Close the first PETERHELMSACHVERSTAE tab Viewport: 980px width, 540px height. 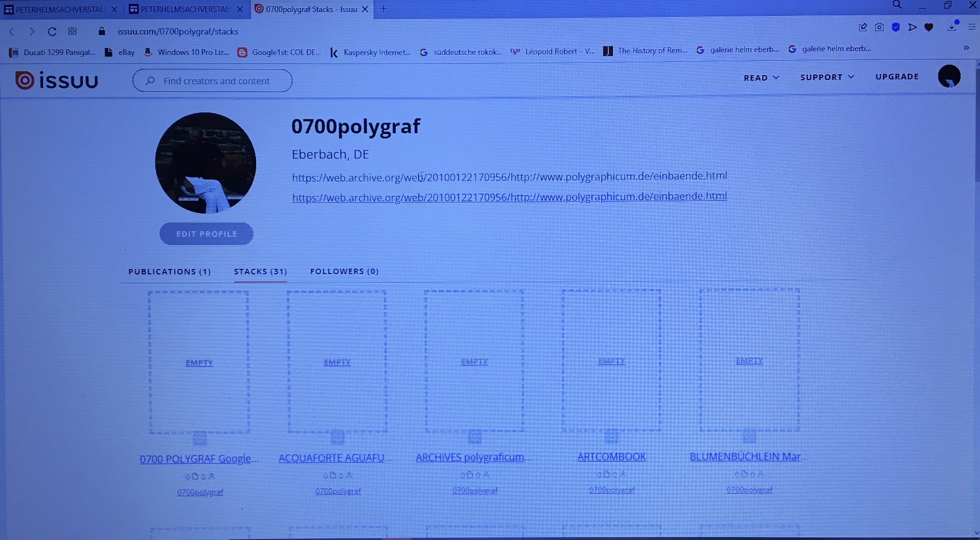(x=114, y=9)
